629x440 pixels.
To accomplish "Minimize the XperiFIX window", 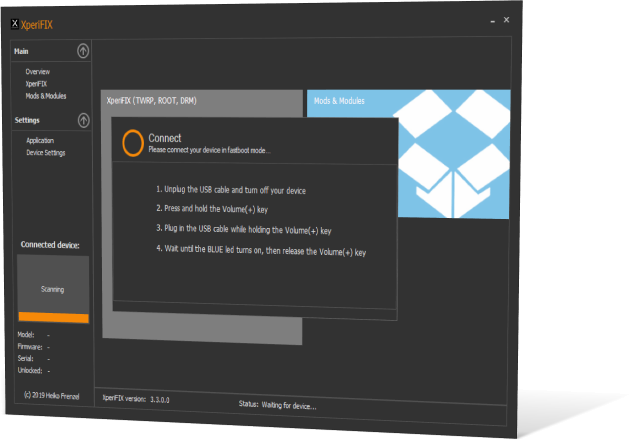I will pyautogui.click(x=493, y=21).
